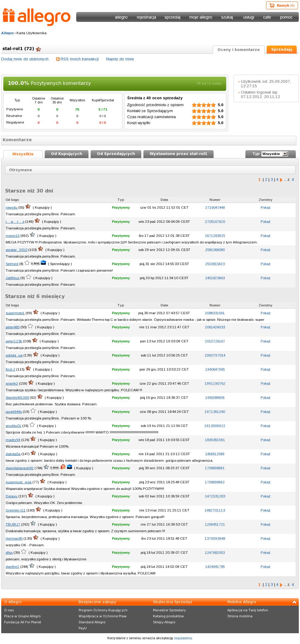Go to page 3 in bottom pagination
This screenshot has height=644, width=300.
pos(272,584)
